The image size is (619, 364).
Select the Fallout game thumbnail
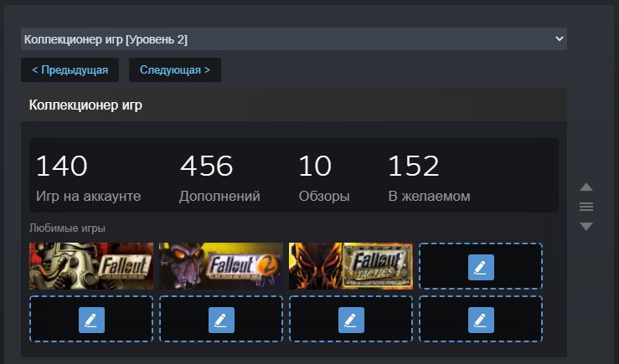[x=91, y=266]
